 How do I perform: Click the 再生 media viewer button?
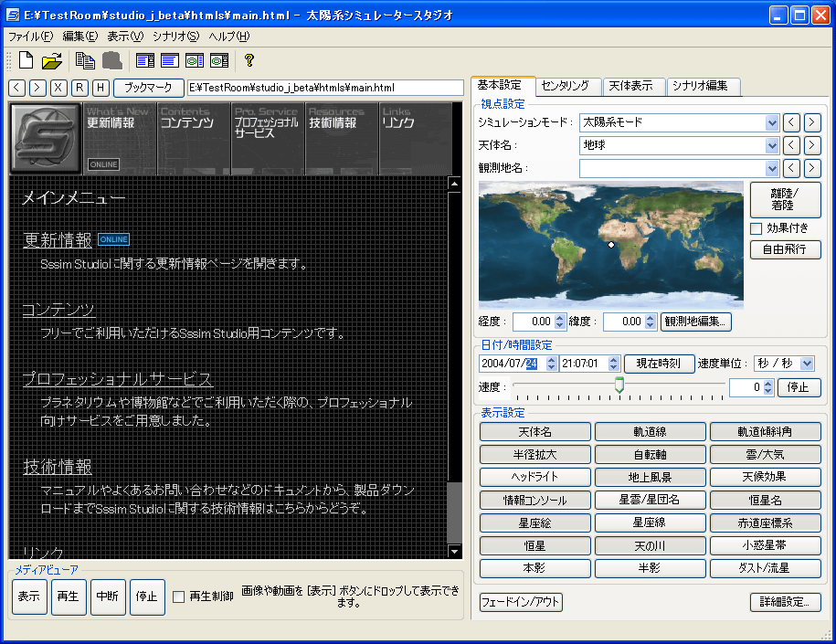pyautogui.click(x=69, y=597)
